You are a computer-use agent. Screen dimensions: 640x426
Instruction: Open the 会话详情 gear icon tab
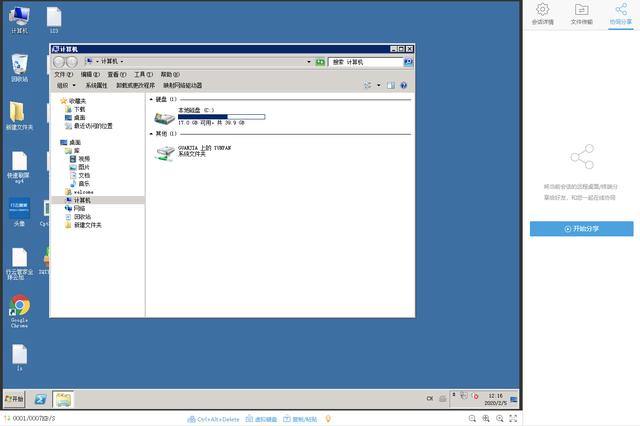[542, 14]
